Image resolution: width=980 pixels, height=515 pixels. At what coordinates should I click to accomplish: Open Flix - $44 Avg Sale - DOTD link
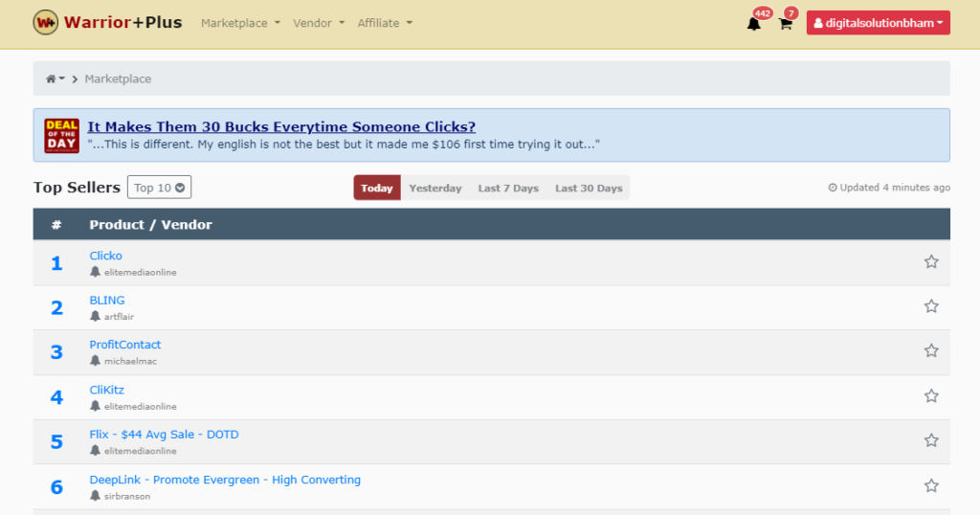point(164,435)
